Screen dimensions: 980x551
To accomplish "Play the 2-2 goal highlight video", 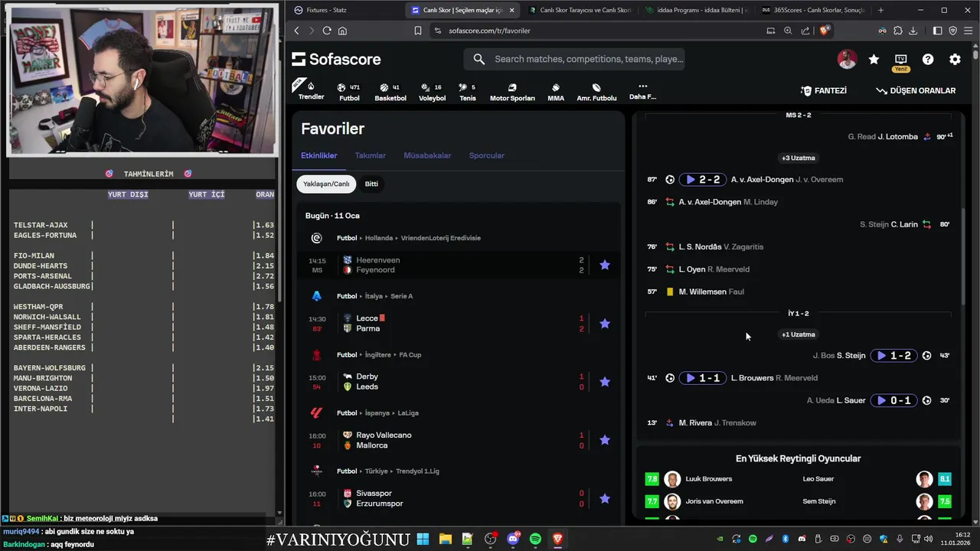I will [702, 180].
